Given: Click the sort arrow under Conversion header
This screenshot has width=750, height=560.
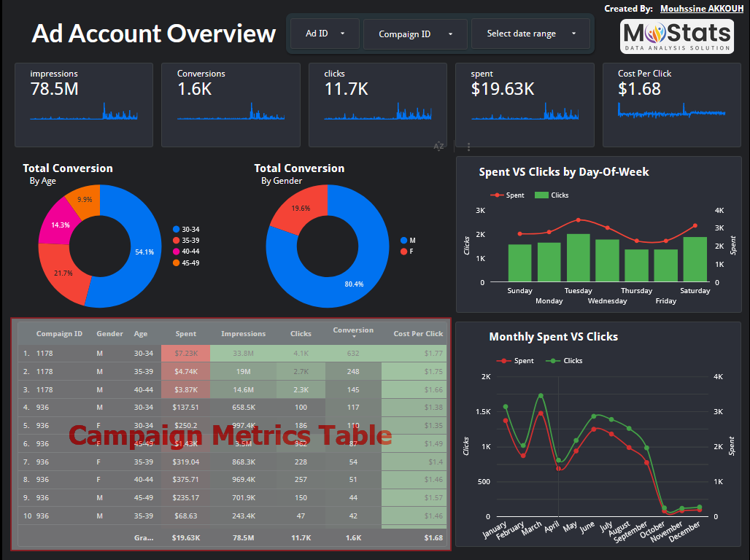Looking at the screenshot, I should pos(353,337).
